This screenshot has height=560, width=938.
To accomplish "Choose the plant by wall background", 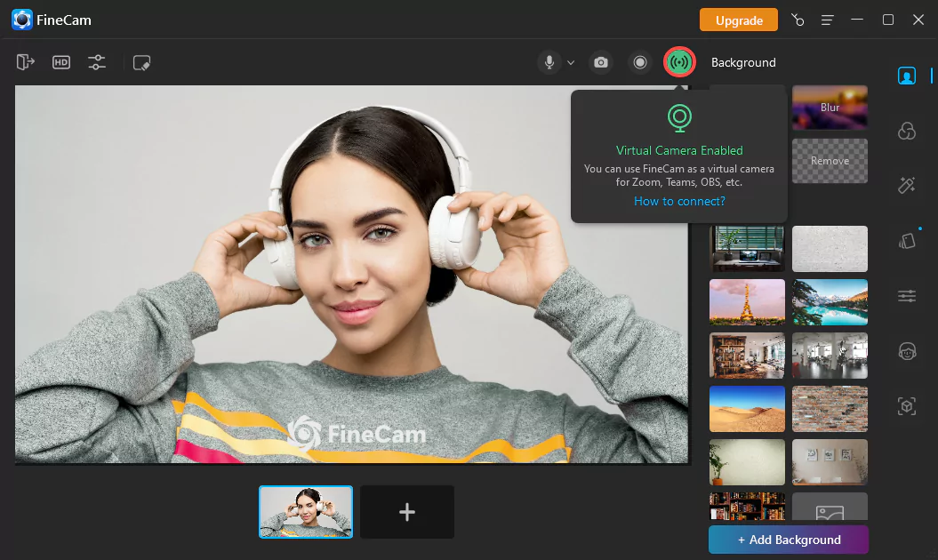I will pos(747,462).
